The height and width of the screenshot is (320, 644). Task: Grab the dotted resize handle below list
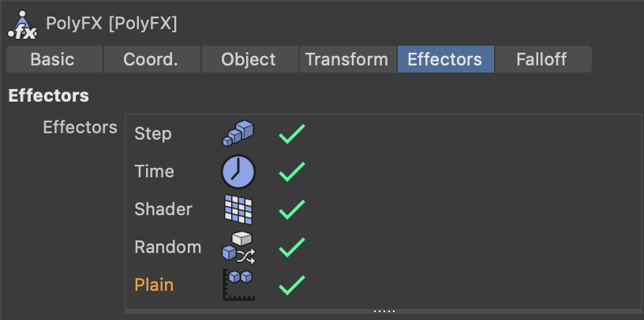coord(384,311)
